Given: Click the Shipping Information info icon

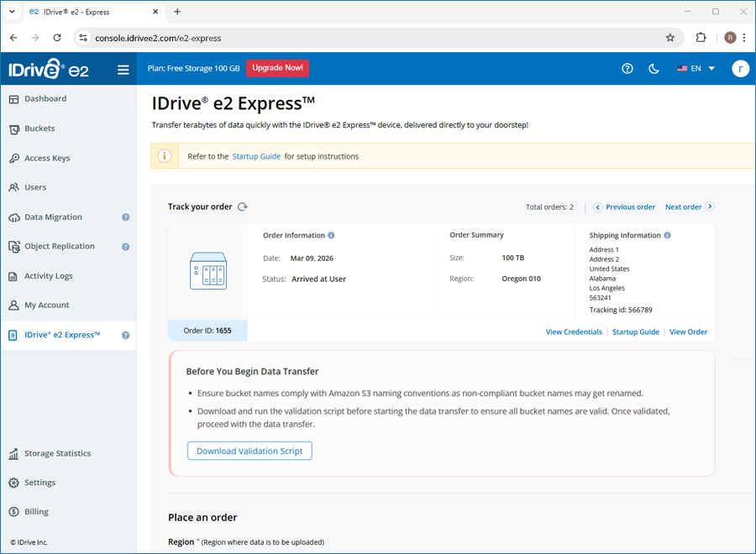Looking at the screenshot, I should coord(667,236).
